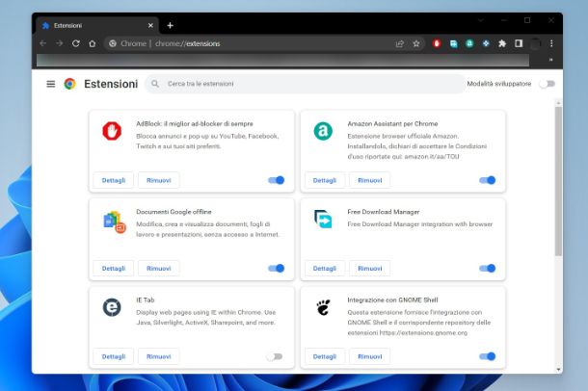Open the Extensions puzzle piece menu

coord(502,43)
